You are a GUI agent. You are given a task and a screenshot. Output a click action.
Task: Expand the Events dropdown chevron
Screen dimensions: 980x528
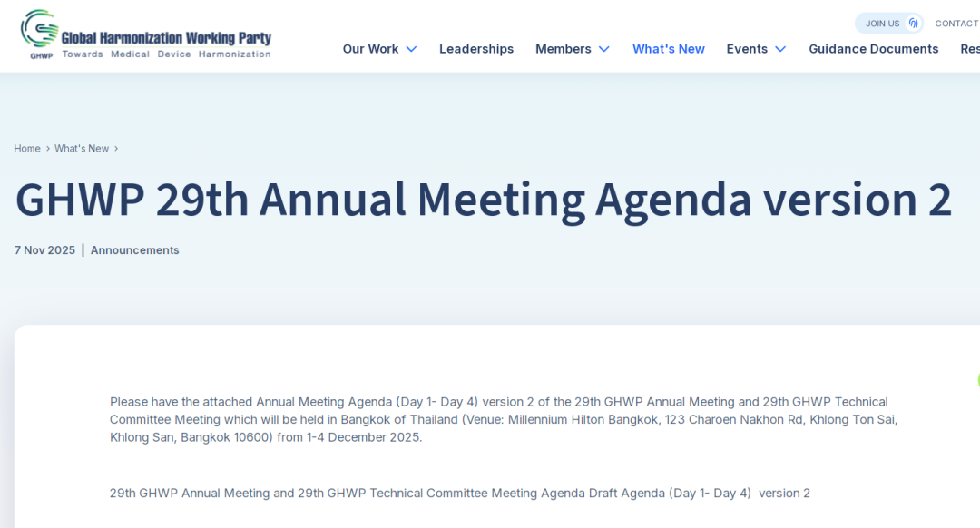(x=780, y=49)
